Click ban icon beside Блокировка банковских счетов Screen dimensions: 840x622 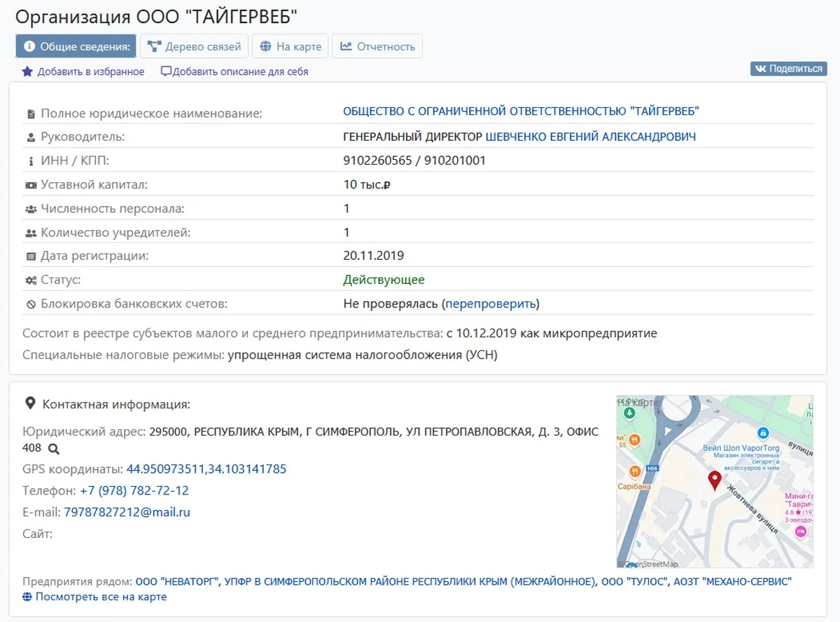click(31, 304)
